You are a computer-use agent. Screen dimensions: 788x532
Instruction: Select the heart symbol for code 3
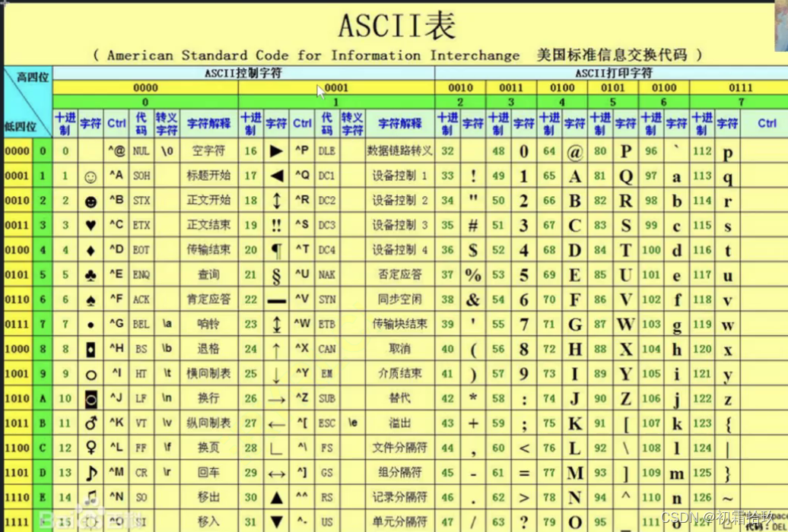click(x=91, y=225)
